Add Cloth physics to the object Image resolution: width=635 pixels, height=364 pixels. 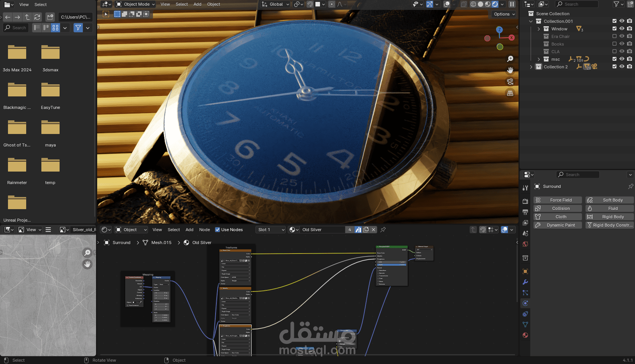(558, 217)
